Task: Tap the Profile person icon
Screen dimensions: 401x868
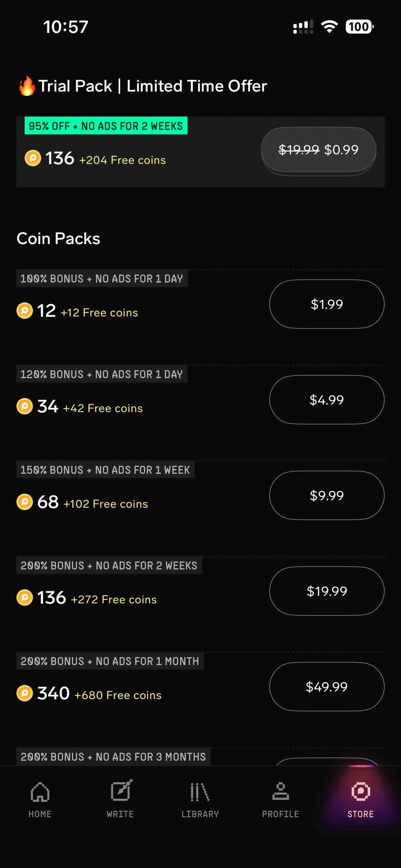Action: point(281,791)
